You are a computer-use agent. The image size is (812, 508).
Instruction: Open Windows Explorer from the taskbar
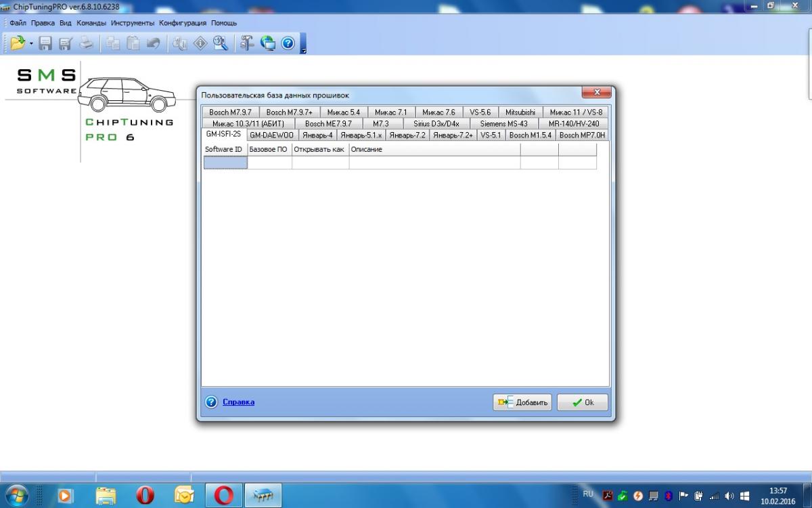(106, 496)
